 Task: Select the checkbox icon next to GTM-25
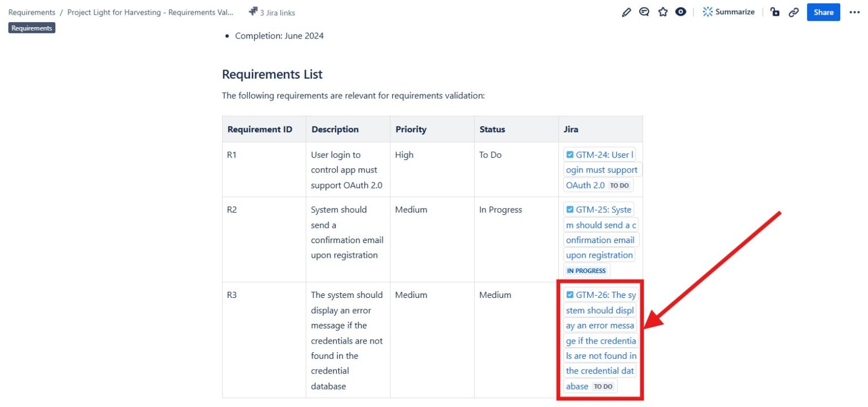click(x=570, y=209)
